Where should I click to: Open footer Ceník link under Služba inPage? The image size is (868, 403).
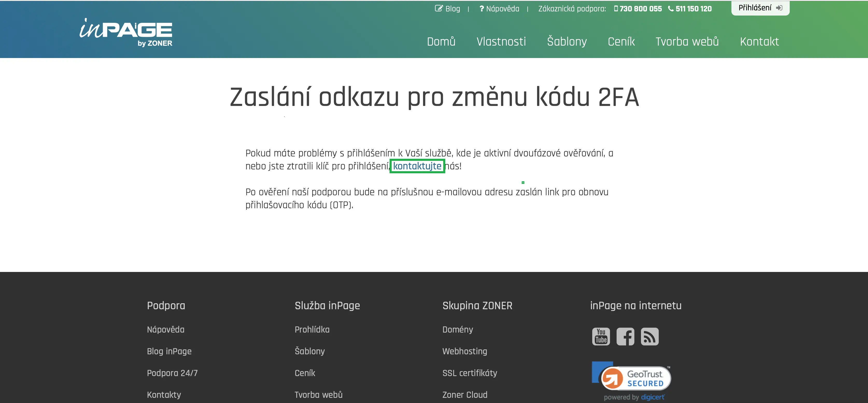point(305,373)
